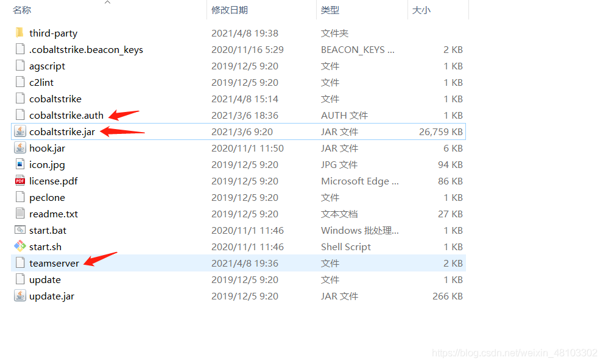Click the 6 KB size of hook.jar
Image resolution: width=603 pixels, height=364 pixels.
point(453,149)
